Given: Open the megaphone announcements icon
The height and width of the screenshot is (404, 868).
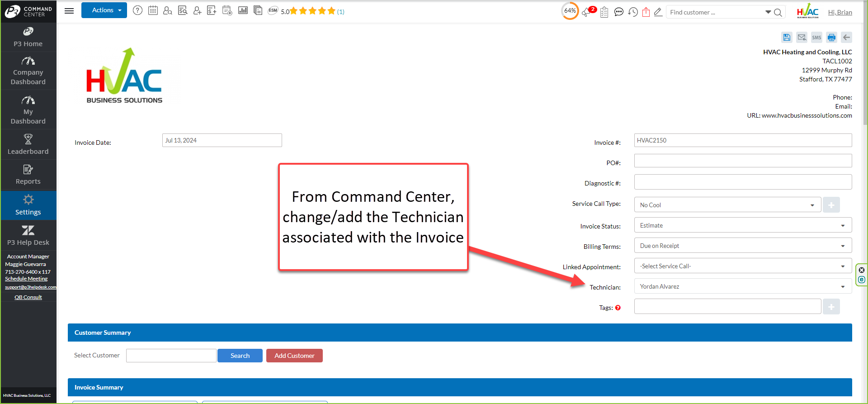Looking at the screenshot, I should tap(587, 12).
